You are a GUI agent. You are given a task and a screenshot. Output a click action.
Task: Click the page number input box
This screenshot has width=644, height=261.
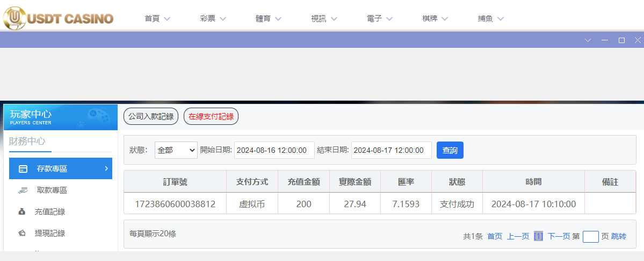[x=590, y=236]
